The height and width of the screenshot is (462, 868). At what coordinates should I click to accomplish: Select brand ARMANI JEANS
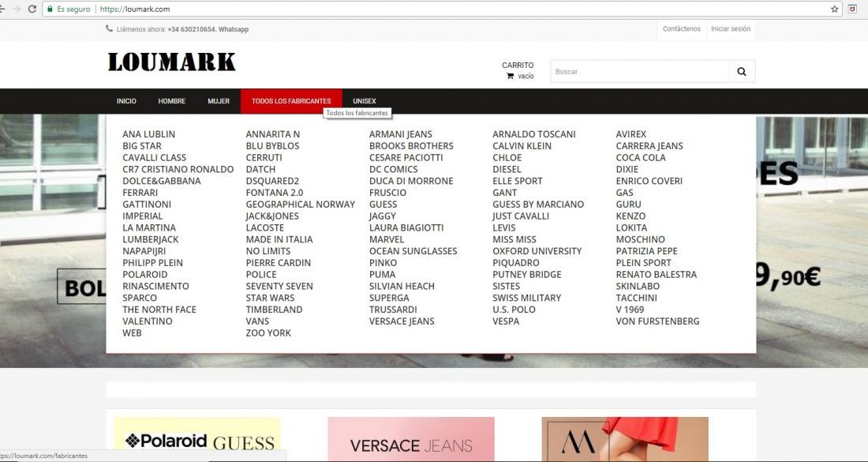tap(401, 134)
